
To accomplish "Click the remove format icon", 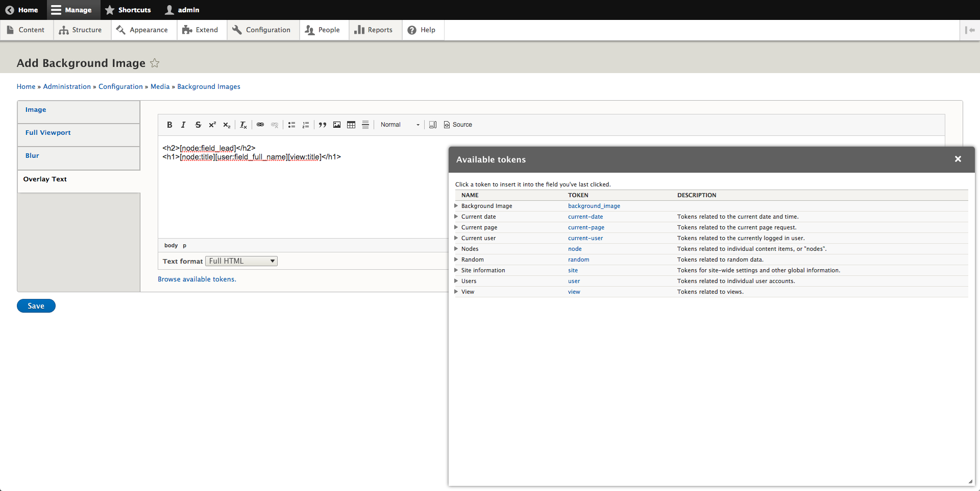I will 243,125.
